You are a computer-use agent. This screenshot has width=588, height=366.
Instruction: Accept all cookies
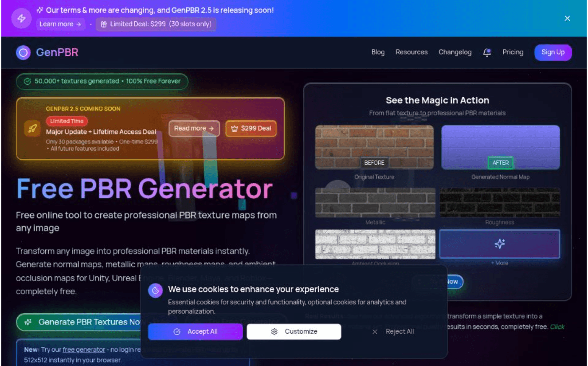195,331
